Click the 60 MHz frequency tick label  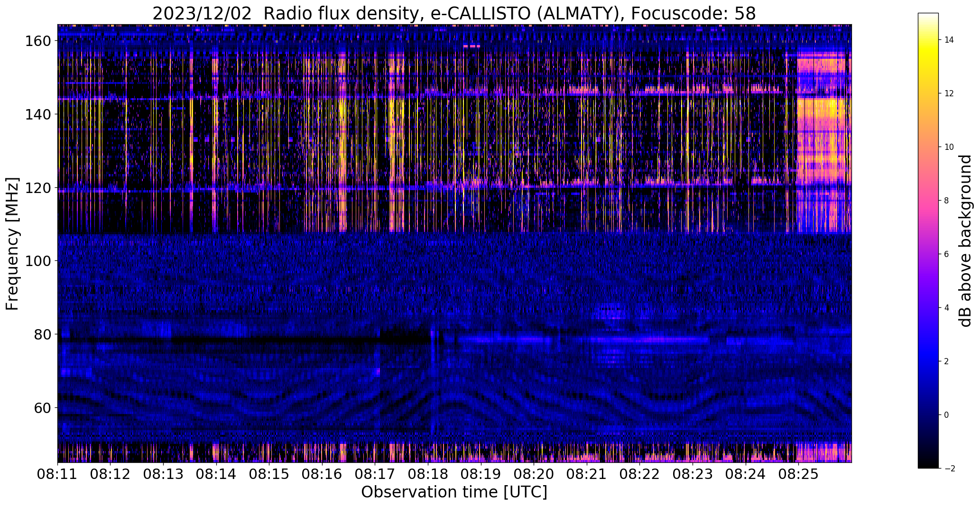(x=42, y=407)
